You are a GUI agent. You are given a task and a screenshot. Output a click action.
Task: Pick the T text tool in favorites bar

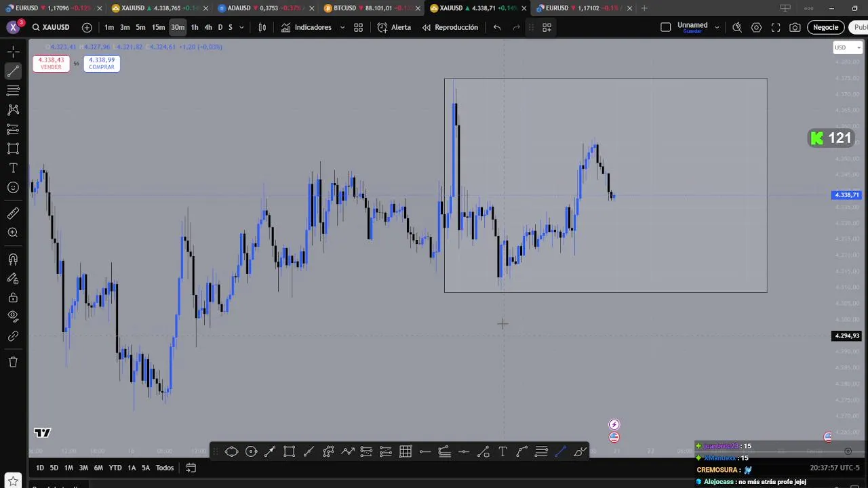[502, 451]
